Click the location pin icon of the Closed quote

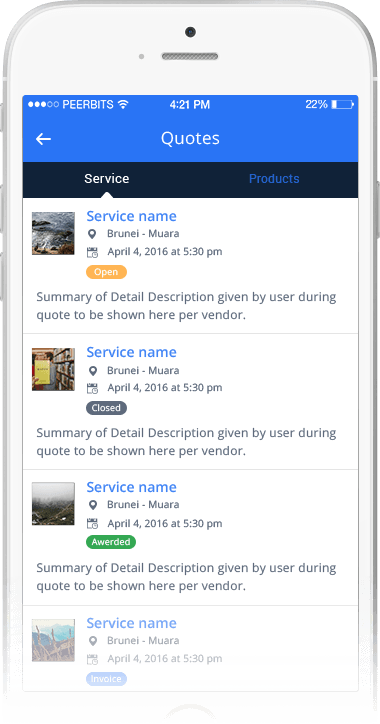tap(92, 371)
